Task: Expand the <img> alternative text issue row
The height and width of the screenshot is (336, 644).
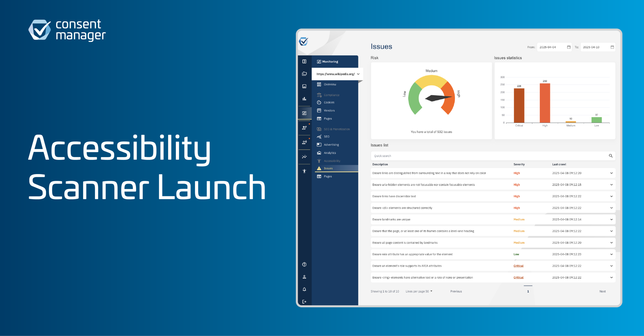Action: pyautogui.click(x=611, y=277)
